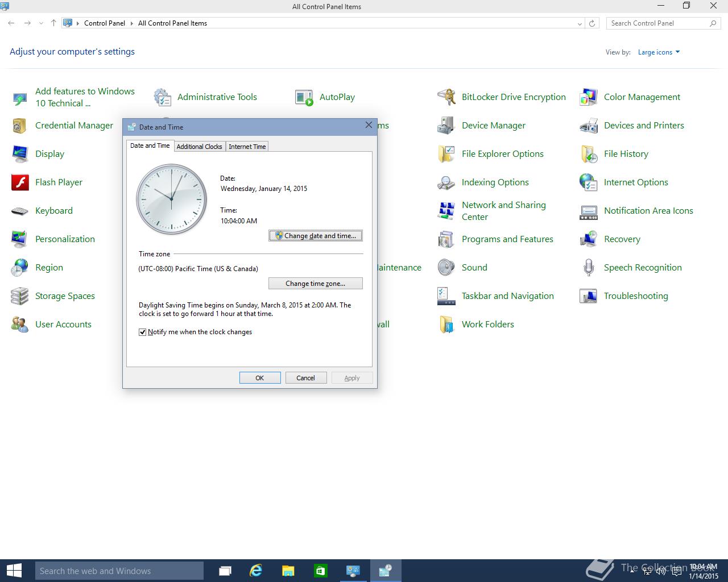Select the Date and Time tab

[x=150, y=145]
